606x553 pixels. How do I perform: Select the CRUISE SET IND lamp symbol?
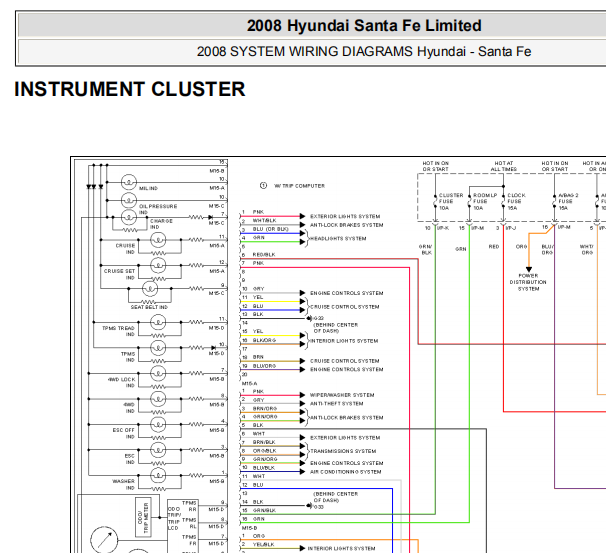point(158,265)
